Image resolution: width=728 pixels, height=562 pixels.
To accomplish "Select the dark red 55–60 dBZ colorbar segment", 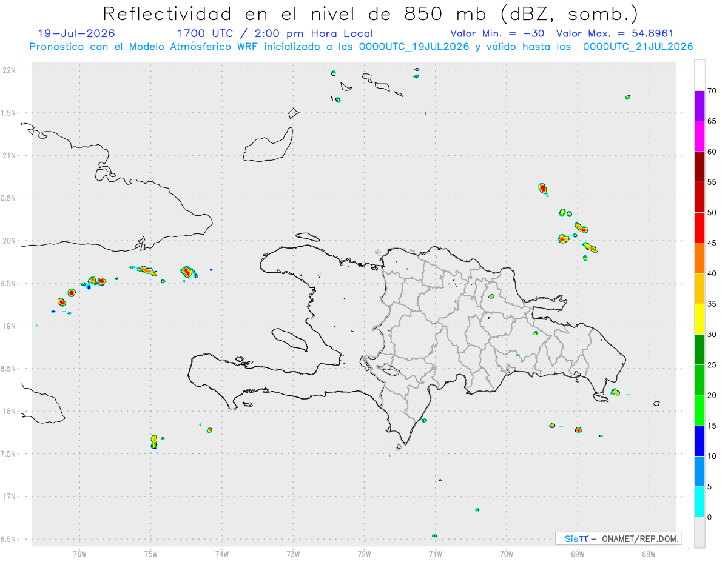I will click(x=699, y=167).
